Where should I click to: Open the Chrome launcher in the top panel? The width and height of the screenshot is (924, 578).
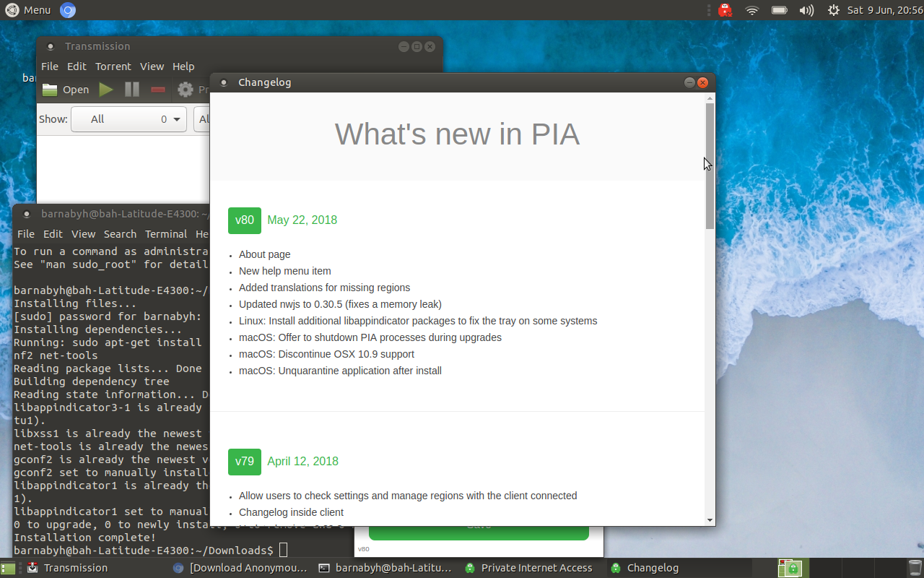pos(67,10)
